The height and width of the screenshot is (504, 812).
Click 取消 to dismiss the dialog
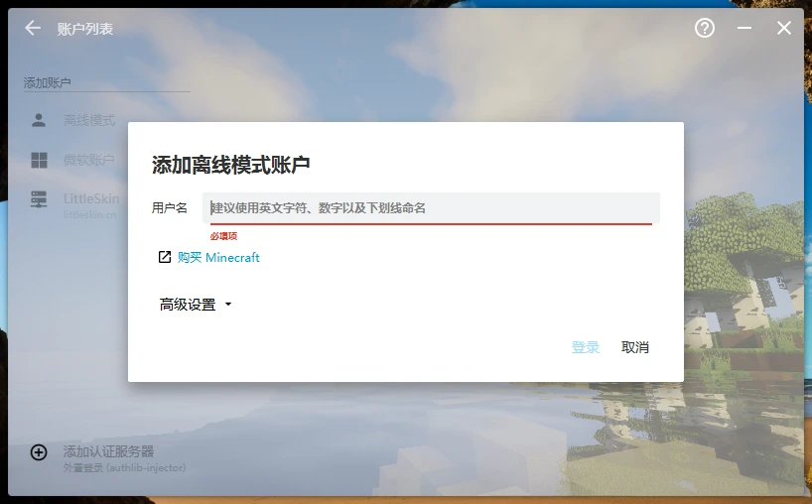[x=635, y=347]
